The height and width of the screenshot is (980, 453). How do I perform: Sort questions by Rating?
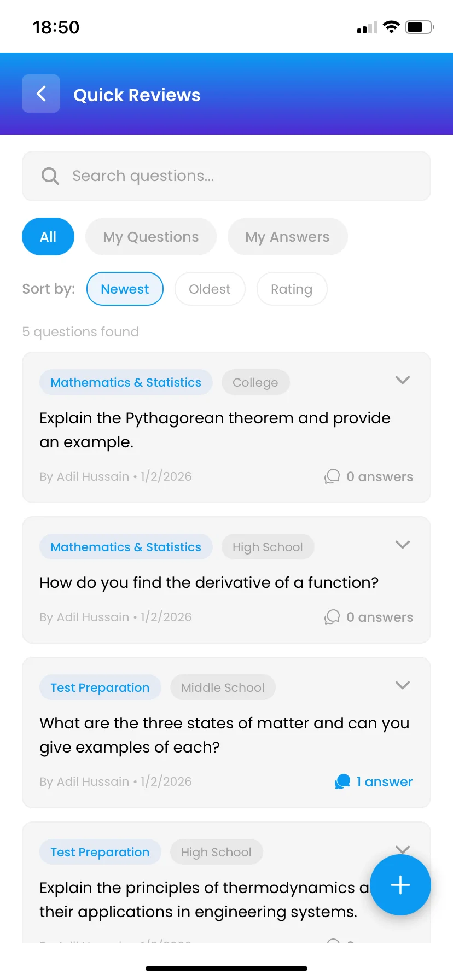(x=292, y=289)
